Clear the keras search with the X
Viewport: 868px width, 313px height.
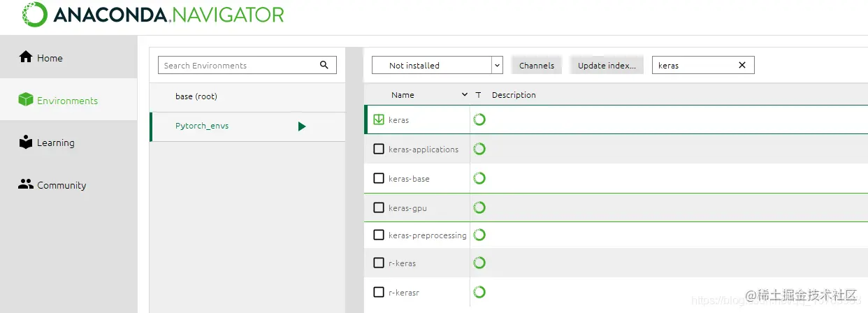pyautogui.click(x=742, y=65)
